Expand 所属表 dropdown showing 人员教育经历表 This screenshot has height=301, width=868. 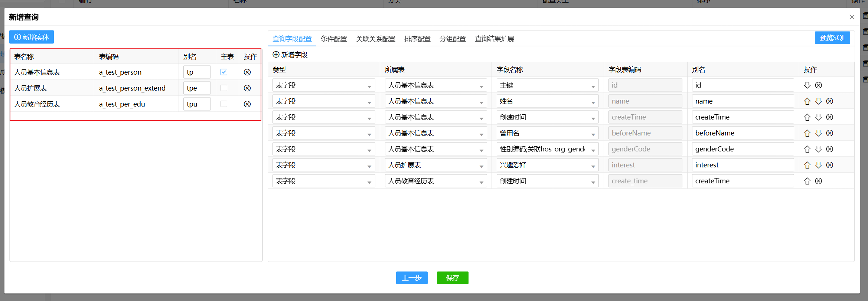coord(435,181)
